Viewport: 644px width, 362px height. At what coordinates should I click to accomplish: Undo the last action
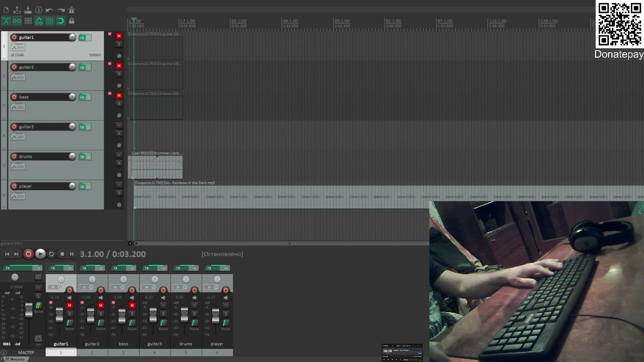pos(50,10)
